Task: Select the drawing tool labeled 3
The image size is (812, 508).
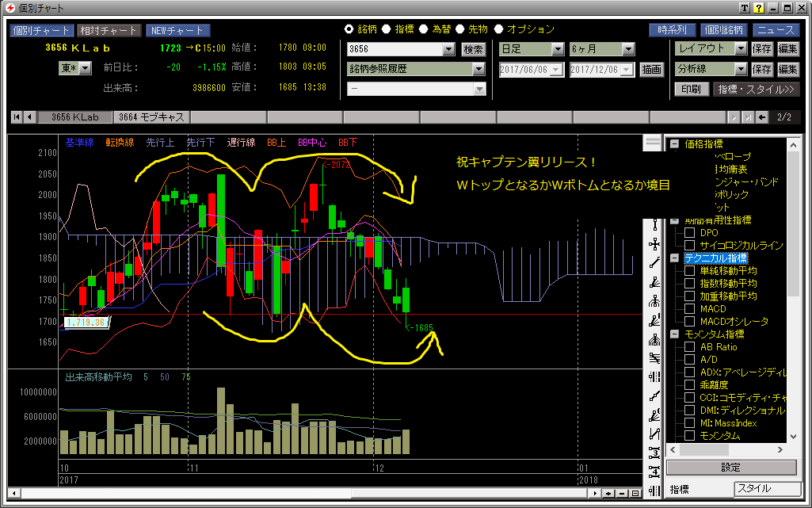Action: click(x=654, y=453)
